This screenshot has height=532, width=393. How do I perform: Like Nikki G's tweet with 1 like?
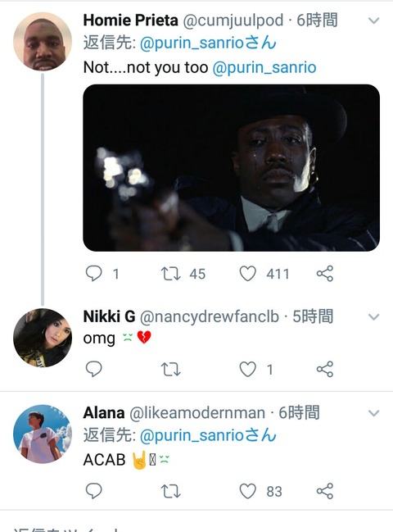pyautogui.click(x=247, y=369)
